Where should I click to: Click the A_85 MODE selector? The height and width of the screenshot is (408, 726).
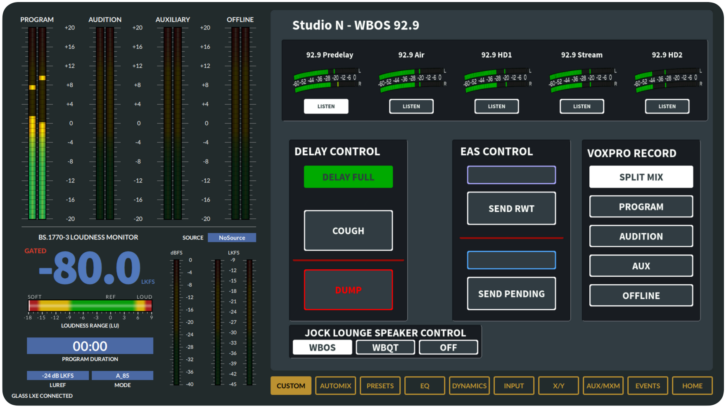pyautogui.click(x=122, y=376)
